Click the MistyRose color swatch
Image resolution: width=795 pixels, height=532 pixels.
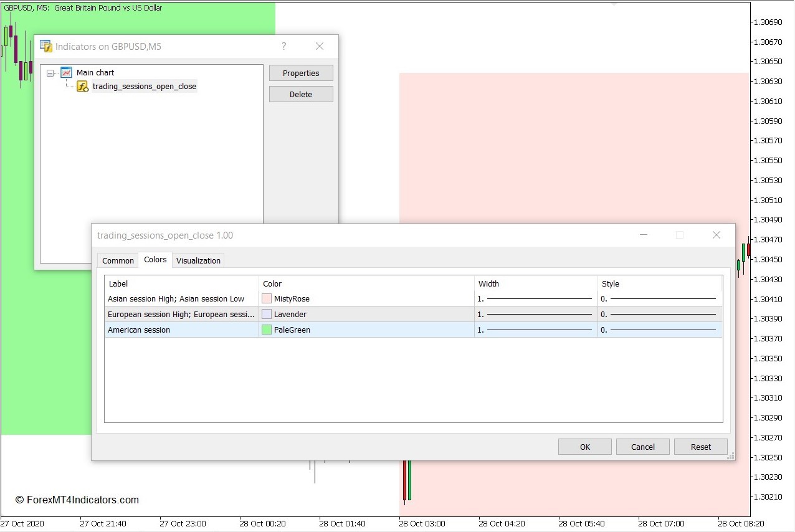267,299
